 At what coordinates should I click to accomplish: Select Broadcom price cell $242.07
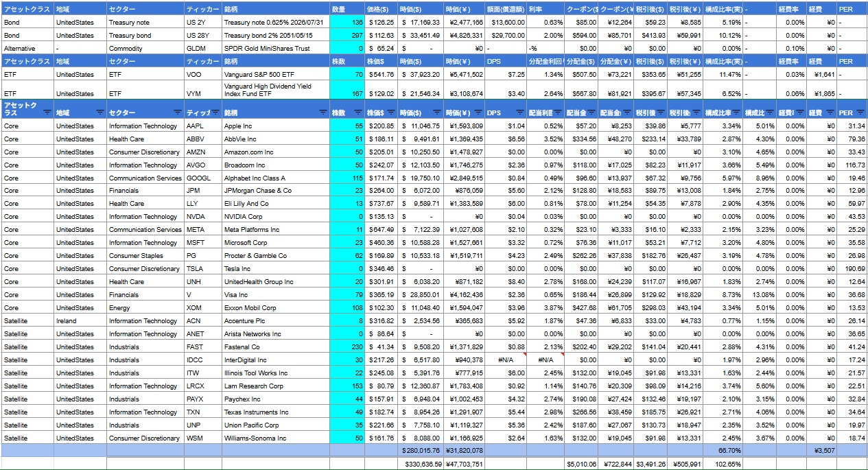tap(382, 165)
